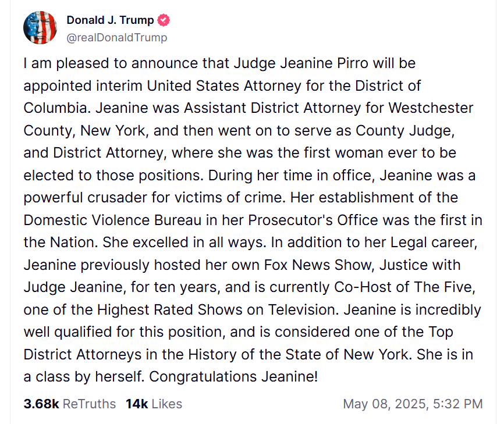Click the words Fox News Show in post

click(319, 265)
